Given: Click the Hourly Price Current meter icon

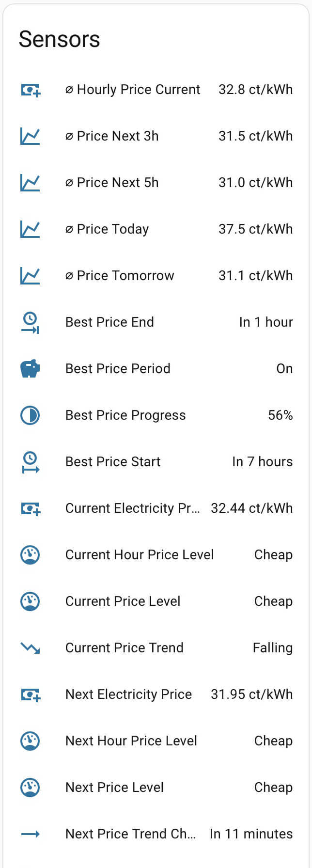Looking at the screenshot, I should (30, 90).
